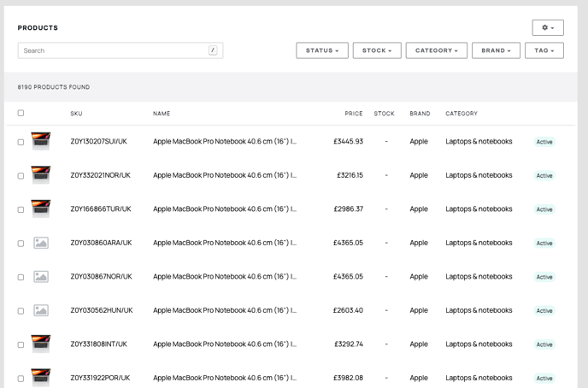Viewport: 588px width, 388px height.
Task: Check the box for Z0Y130207SUI/UK
Action: click(x=21, y=142)
